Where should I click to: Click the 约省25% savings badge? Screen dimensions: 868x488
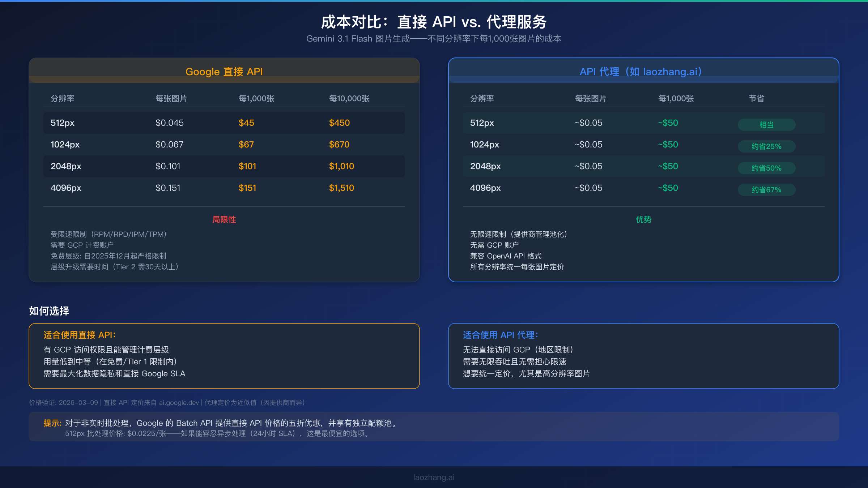[x=766, y=146]
